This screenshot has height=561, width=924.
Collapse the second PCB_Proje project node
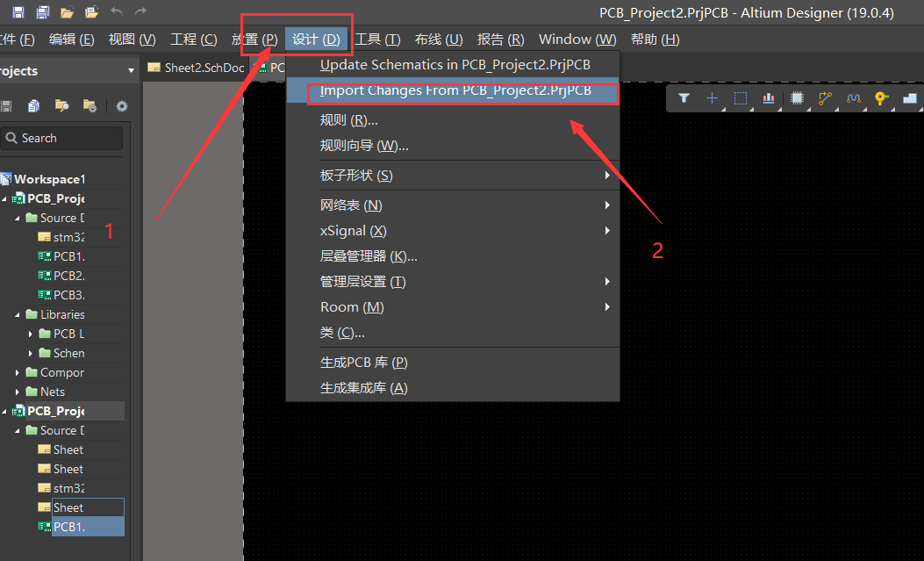pos(4,412)
